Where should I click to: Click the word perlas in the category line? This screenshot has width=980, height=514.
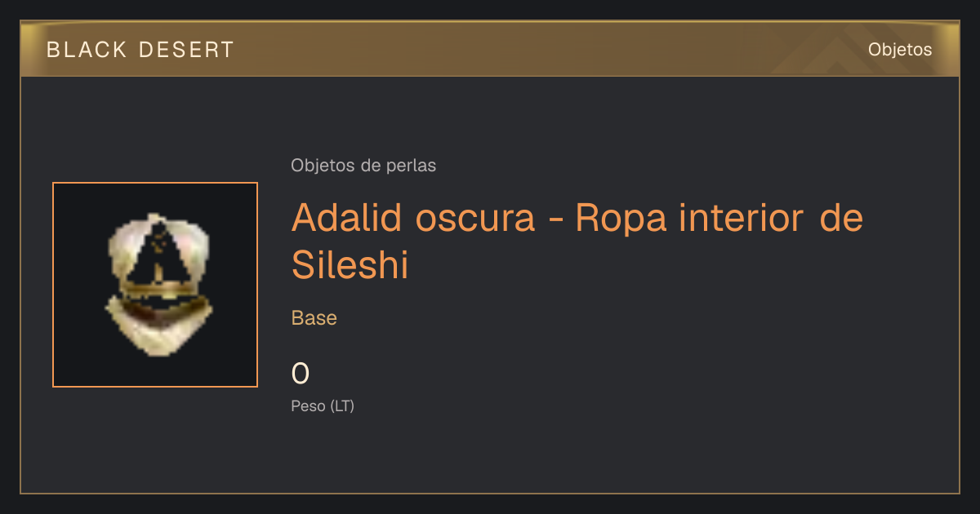click(413, 166)
